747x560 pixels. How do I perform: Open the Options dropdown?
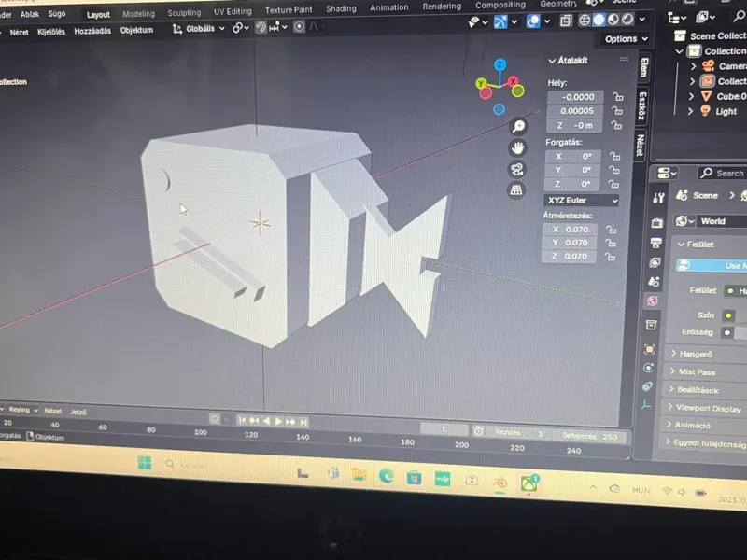[x=626, y=39]
